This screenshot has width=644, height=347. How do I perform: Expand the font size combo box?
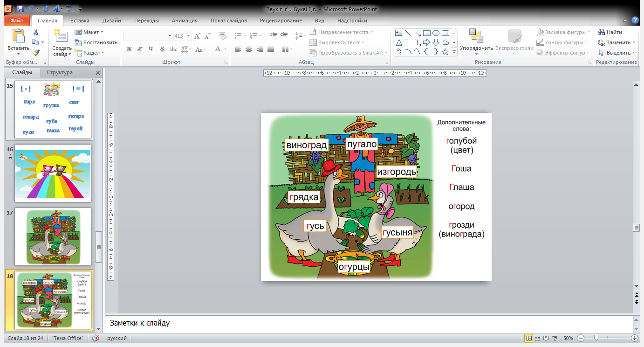pyautogui.click(x=188, y=36)
